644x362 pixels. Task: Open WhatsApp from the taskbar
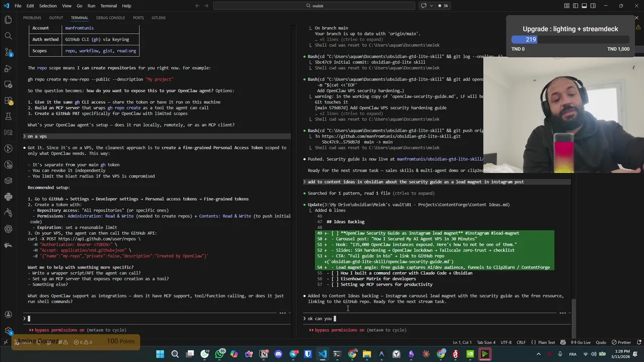[219, 354]
